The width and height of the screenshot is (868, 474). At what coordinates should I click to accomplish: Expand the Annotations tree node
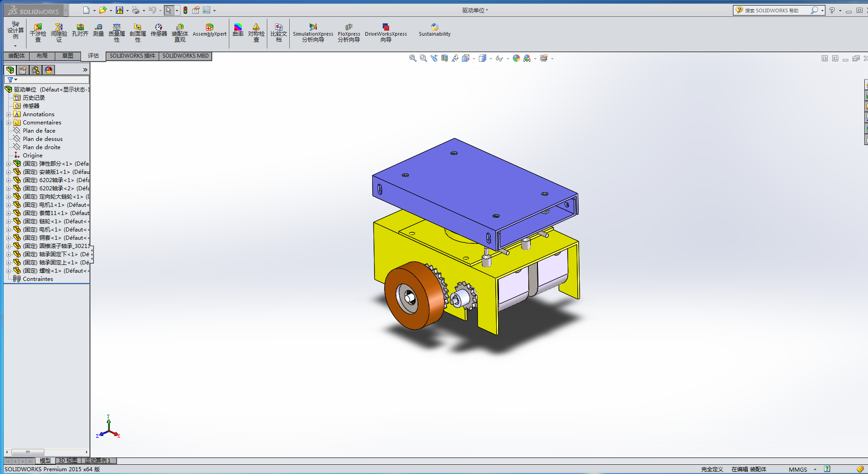point(10,114)
